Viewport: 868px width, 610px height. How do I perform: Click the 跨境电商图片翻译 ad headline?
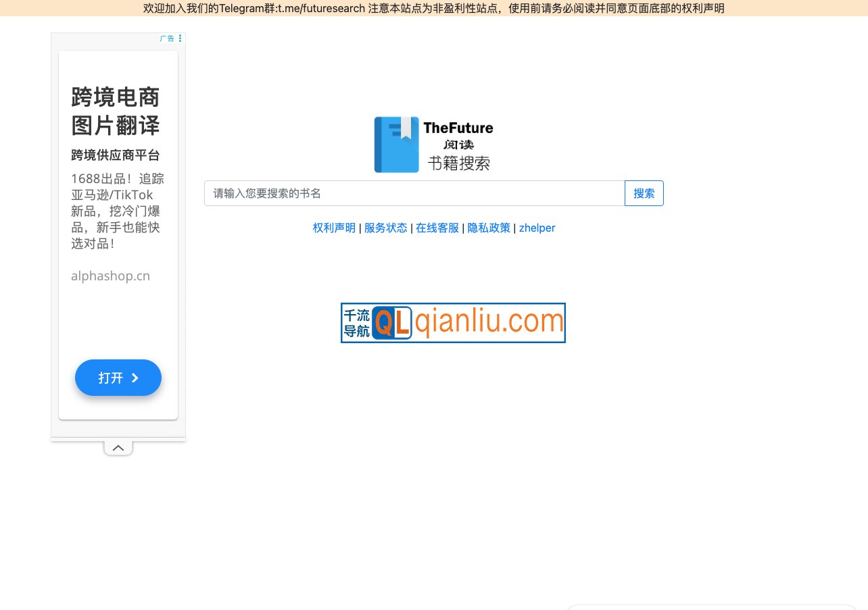(x=115, y=111)
